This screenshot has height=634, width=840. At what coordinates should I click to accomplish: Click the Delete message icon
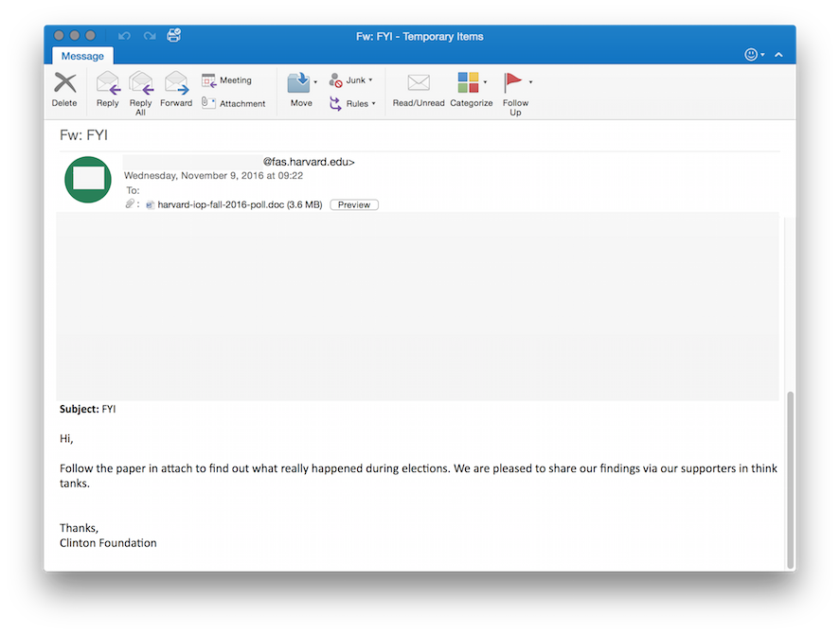pyautogui.click(x=64, y=89)
